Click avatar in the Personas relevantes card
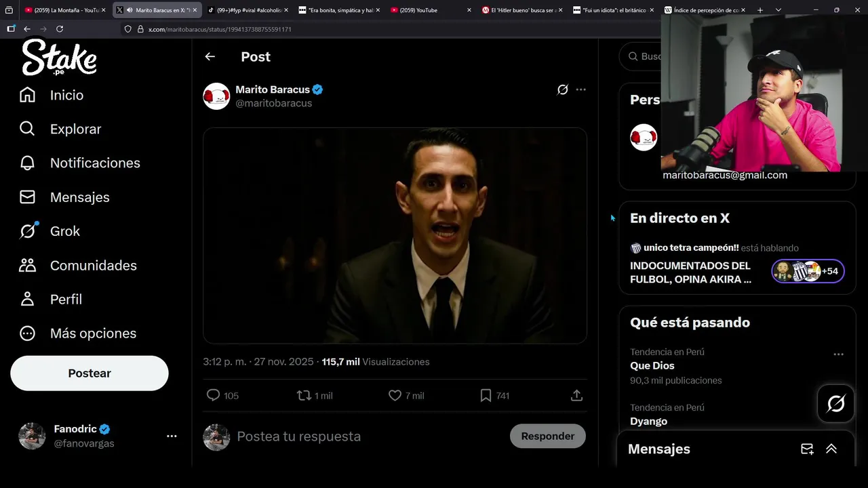 644,138
